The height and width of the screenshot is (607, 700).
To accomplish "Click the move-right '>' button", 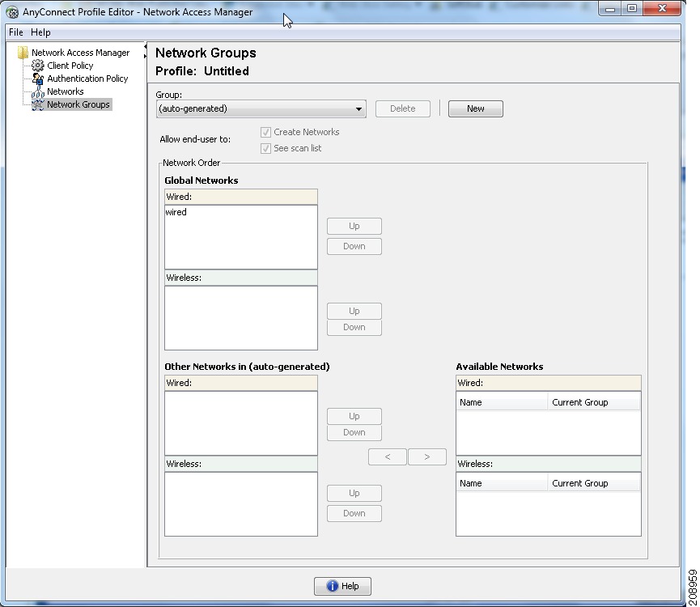I will pyautogui.click(x=427, y=457).
